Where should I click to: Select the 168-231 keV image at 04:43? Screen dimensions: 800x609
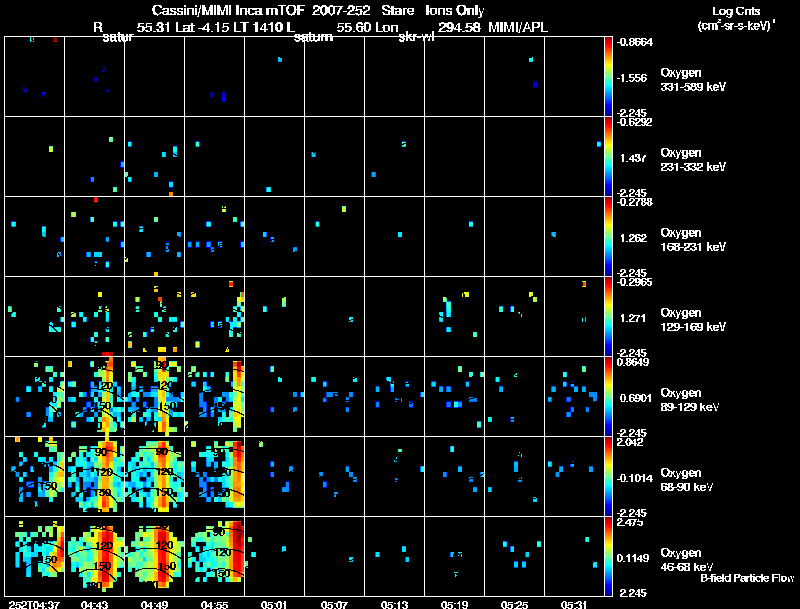coord(94,237)
